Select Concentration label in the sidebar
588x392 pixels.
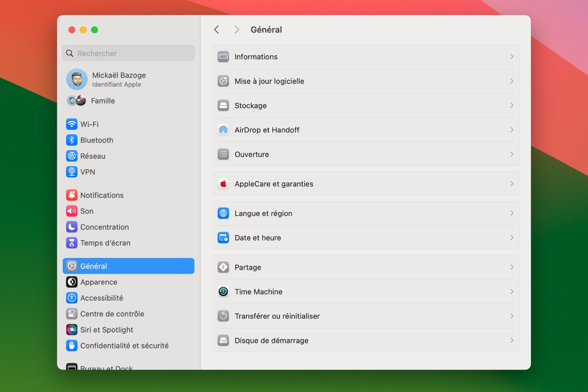[105, 227]
